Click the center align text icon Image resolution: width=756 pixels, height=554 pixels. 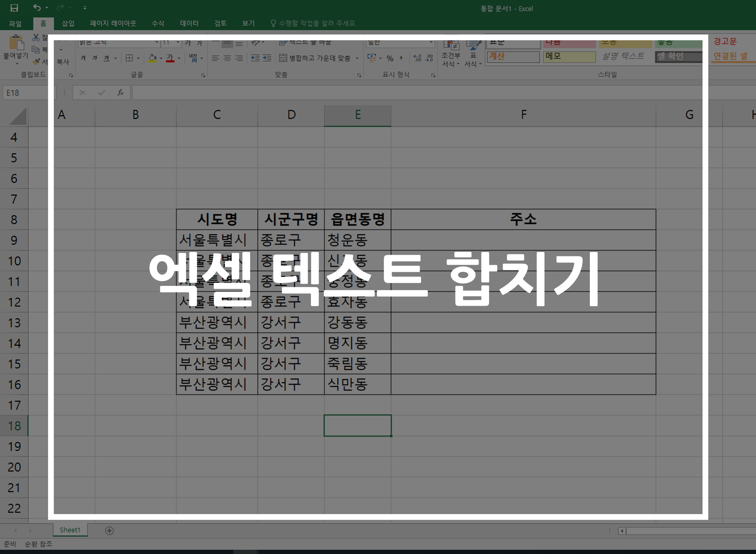[227, 58]
